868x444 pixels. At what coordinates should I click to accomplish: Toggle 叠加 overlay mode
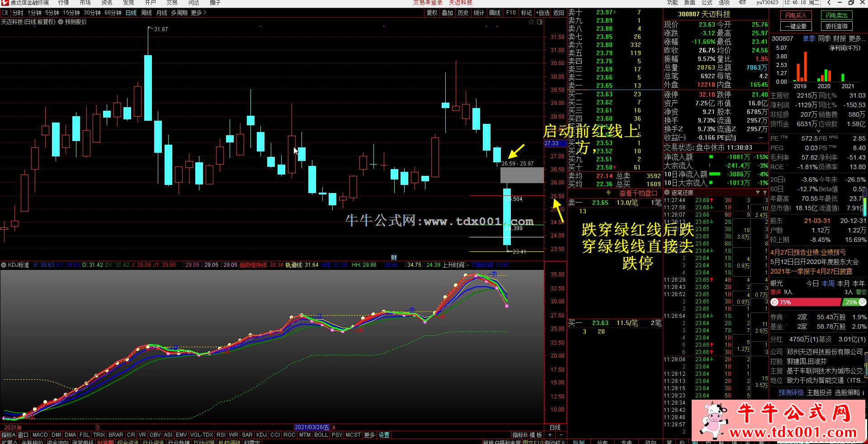[448, 13]
